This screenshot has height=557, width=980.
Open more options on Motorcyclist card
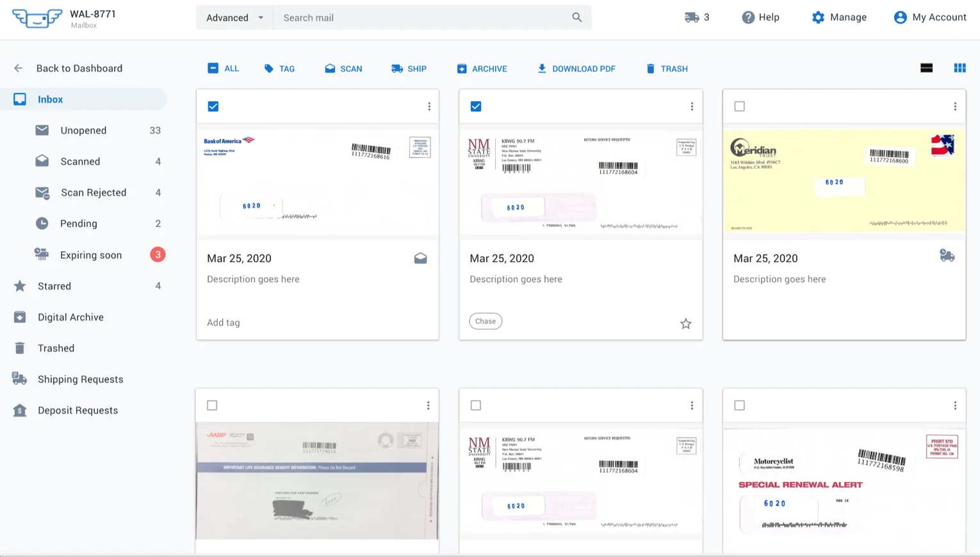pyautogui.click(x=955, y=405)
